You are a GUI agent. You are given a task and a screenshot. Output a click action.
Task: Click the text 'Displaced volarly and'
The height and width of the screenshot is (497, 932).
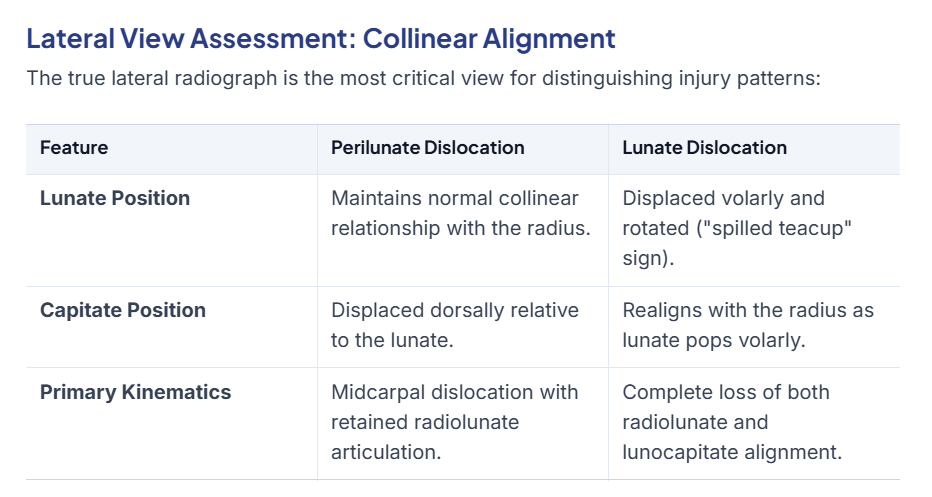pos(723,198)
